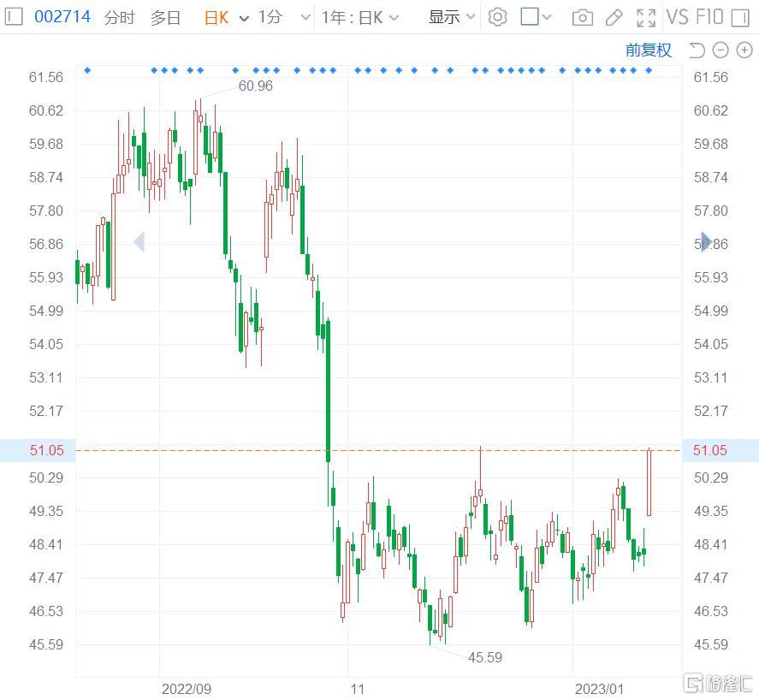Zoom out chart with minus icon

720,50
